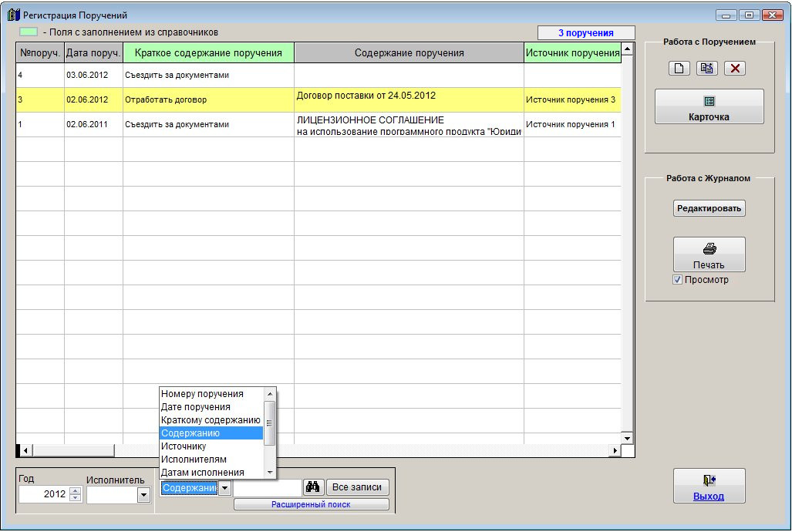The width and height of the screenshot is (792, 532).
Task: Click the Все записи button
Action: pyautogui.click(x=358, y=487)
